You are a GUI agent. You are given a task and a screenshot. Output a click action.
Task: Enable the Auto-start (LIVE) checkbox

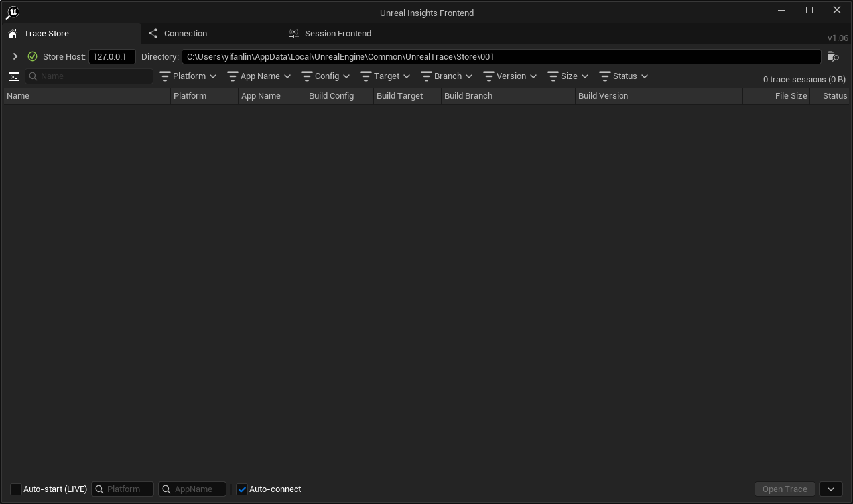point(16,489)
